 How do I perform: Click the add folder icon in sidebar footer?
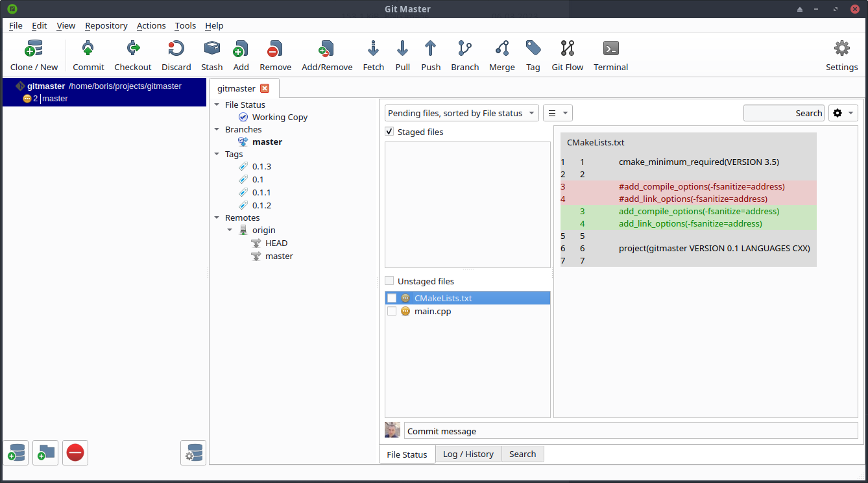[45, 452]
